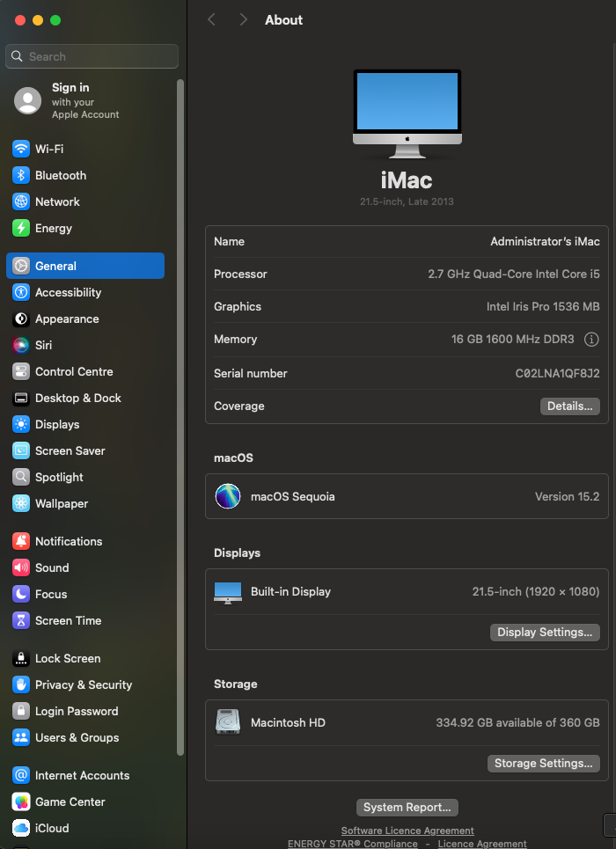616x849 pixels.
Task: Click the memory info circle icon
Action: coord(591,340)
